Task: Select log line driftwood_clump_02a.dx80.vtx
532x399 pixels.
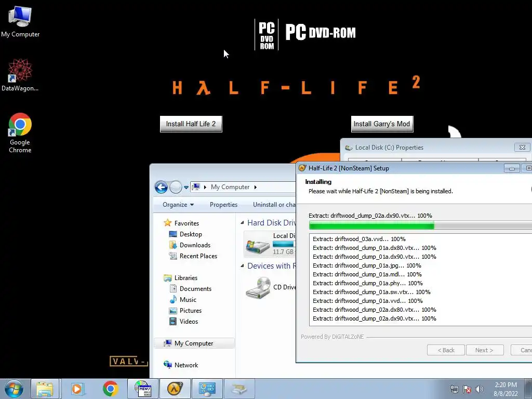Action: coord(375,310)
